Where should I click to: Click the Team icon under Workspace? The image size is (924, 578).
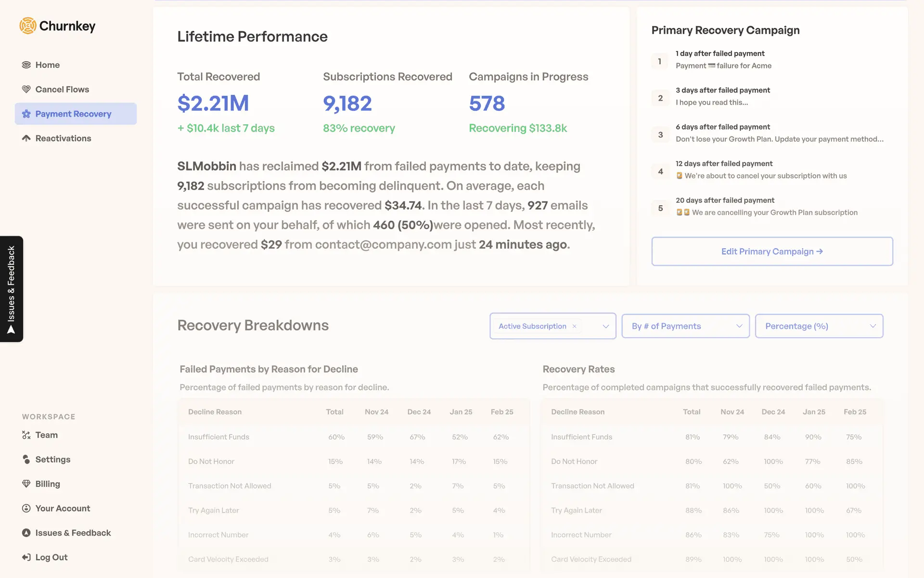(x=26, y=435)
